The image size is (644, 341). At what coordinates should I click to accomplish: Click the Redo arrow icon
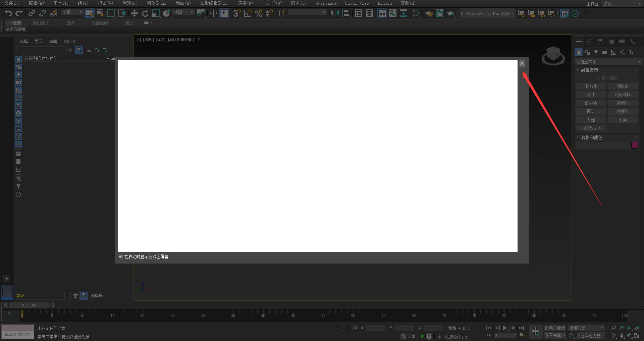tap(19, 13)
